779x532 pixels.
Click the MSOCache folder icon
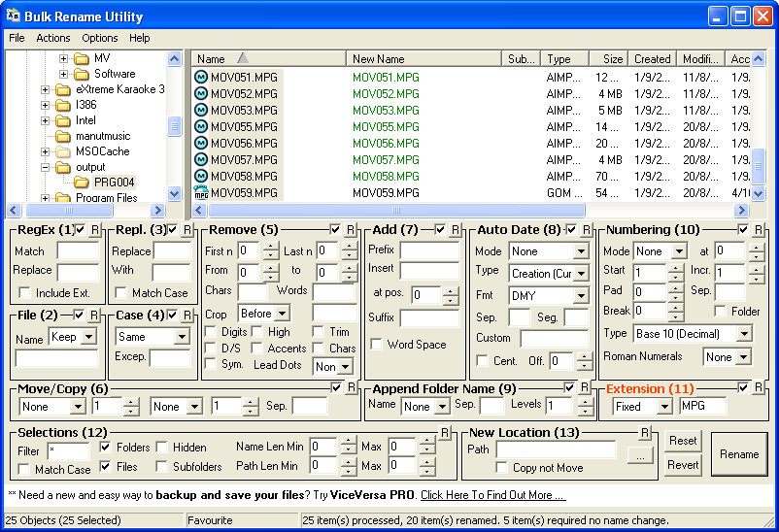(63, 151)
